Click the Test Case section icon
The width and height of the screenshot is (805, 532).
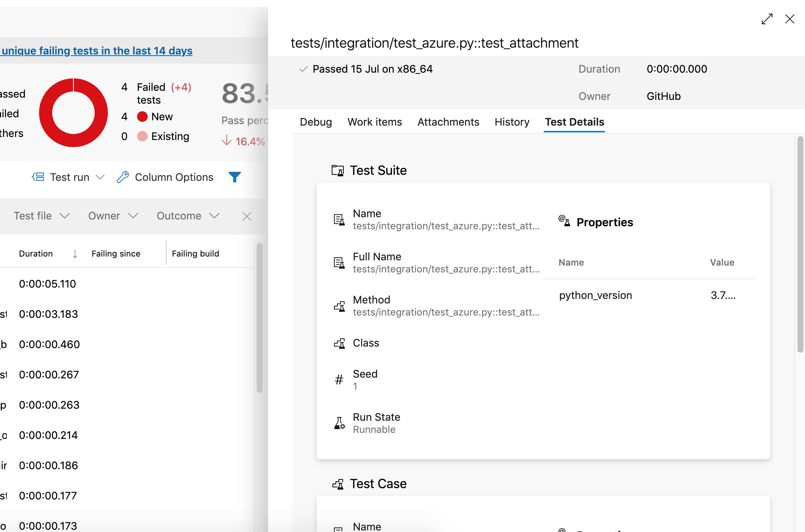point(338,484)
